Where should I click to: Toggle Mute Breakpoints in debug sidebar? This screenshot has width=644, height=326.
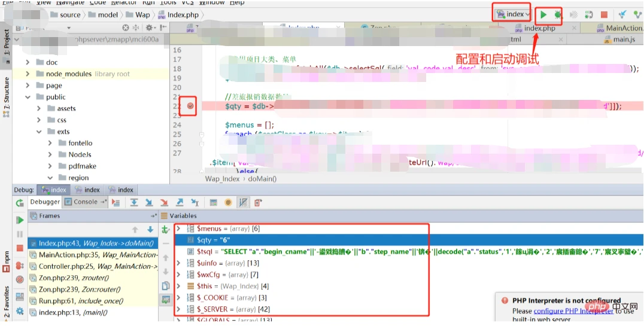pyautogui.click(x=20, y=279)
